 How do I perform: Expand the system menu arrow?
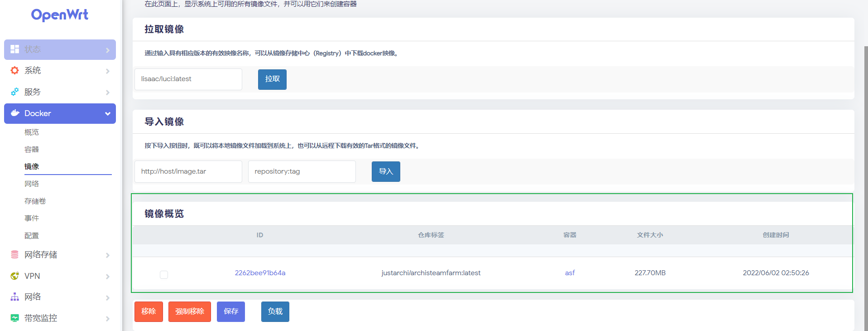108,71
